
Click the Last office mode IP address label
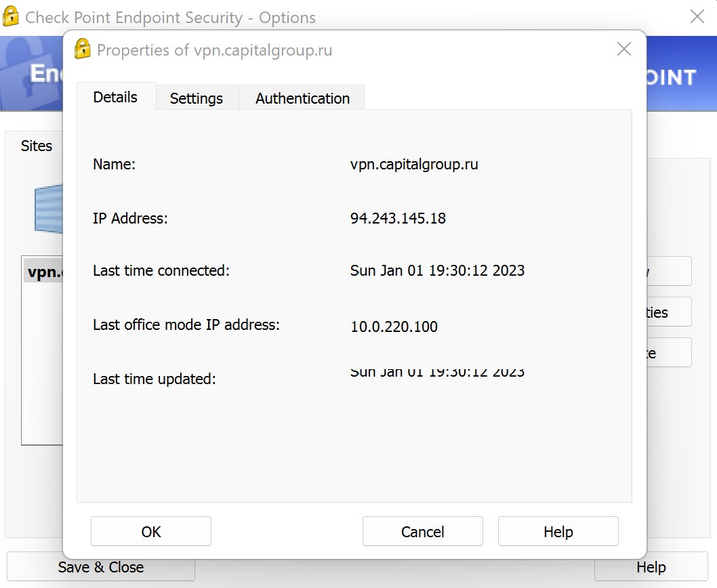(186, 324)
